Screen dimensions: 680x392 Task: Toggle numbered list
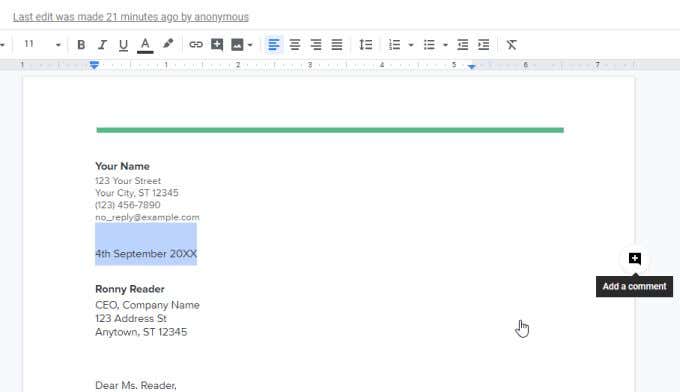click(394, 44)
